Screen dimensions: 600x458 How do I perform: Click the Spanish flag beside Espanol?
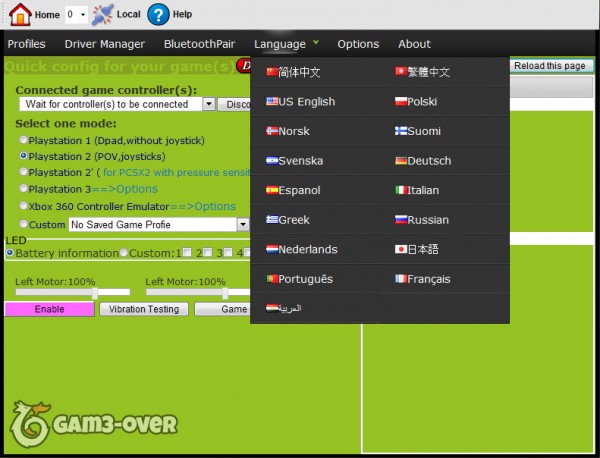[271, 190]
